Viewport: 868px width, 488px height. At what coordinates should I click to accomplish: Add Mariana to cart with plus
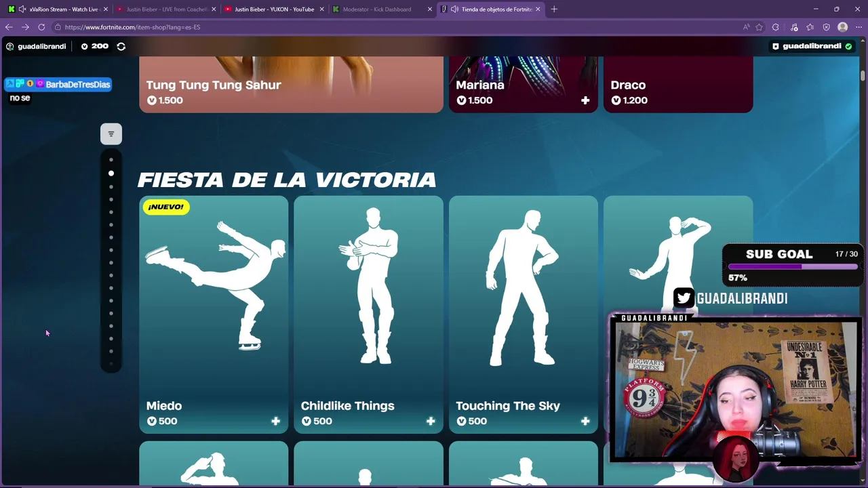point(585,100)
